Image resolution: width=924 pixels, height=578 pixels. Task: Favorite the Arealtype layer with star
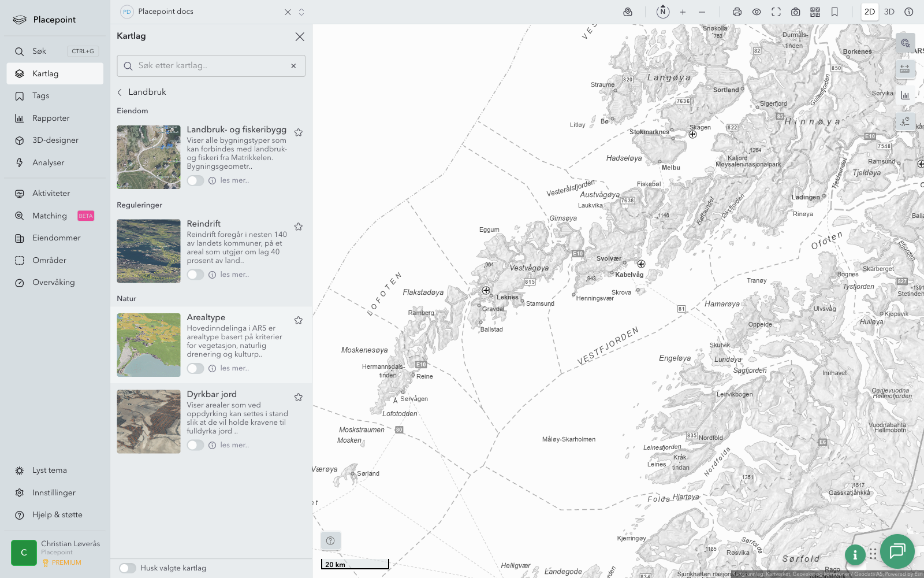click(x=299, y=320)
